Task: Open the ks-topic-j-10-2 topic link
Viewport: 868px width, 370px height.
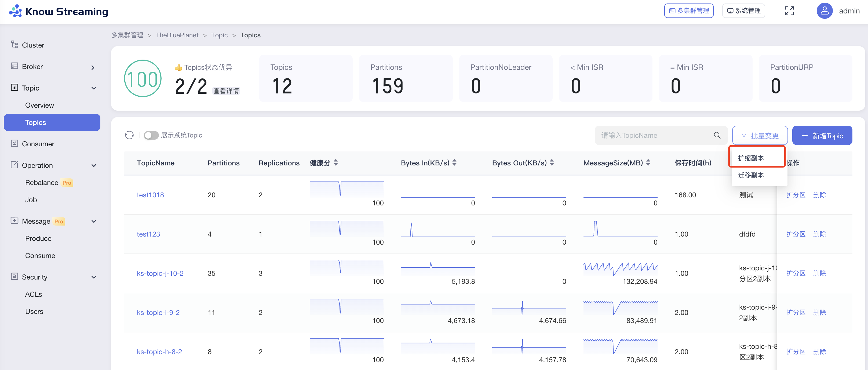Action: click(160, 273)
